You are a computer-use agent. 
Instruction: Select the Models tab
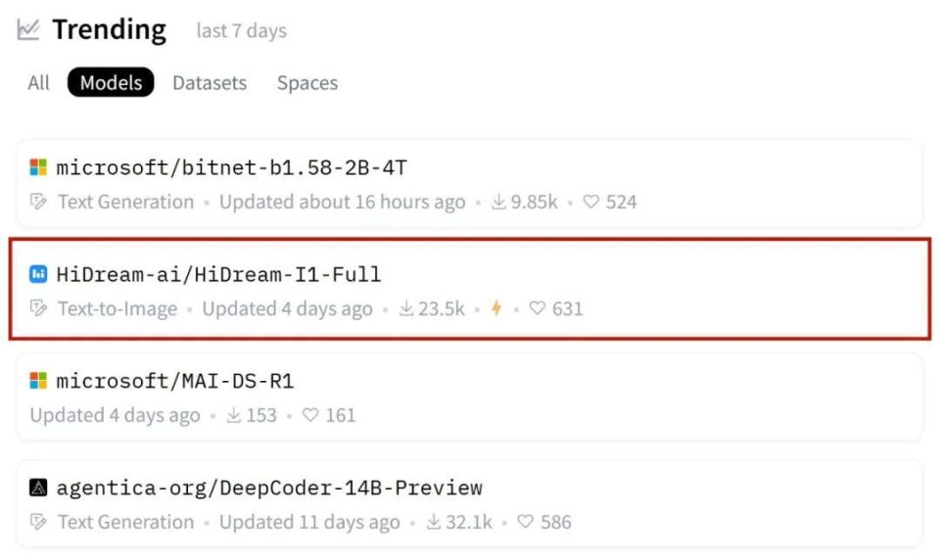pos(111,82)
